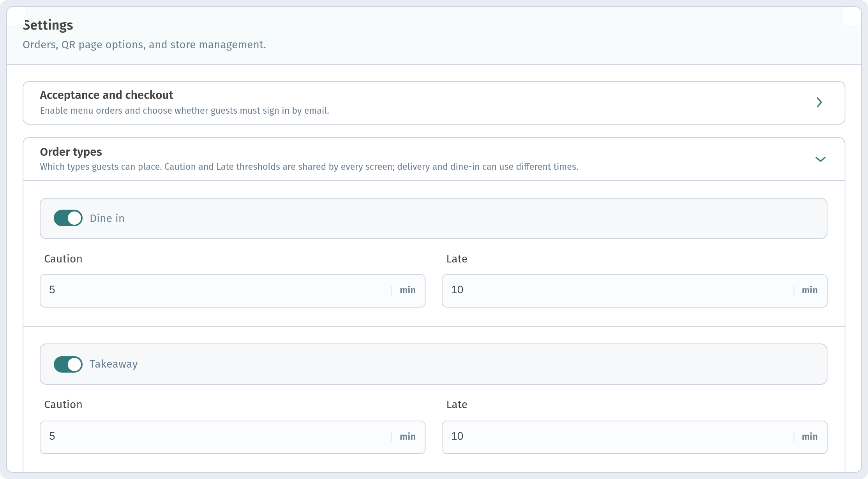Open the Acceptance and checkout heading

tap(106, 95)
